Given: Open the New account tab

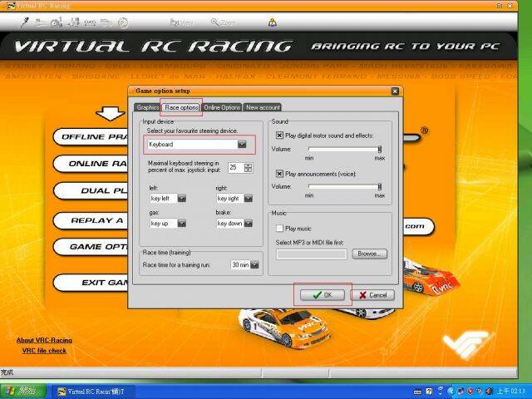Looking at the screenshot, I should (263, 107).
